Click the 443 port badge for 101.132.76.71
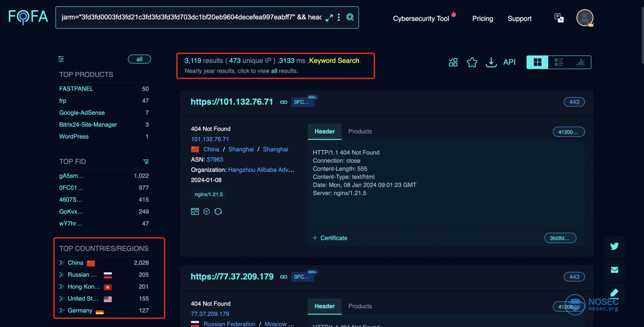644x327 pixels. click(x=574, y=102)
